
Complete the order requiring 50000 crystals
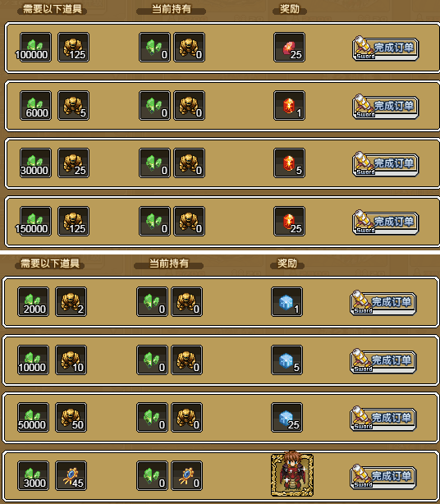[383, 419]
